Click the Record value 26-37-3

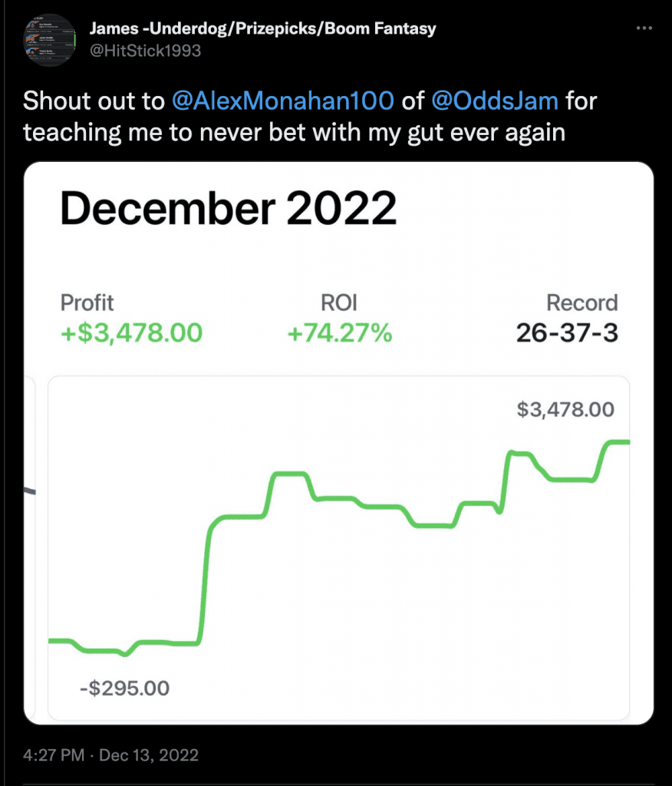[567, 333]
